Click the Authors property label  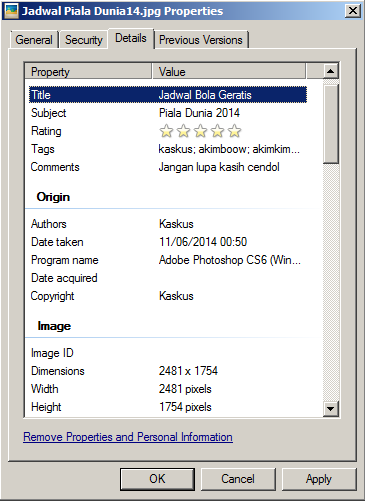49,224
